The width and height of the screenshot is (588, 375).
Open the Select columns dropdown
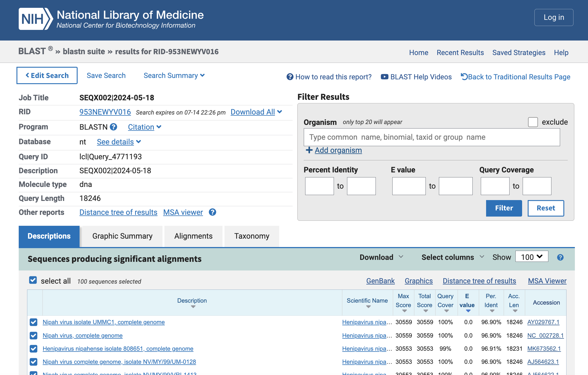tap(453, 257)
